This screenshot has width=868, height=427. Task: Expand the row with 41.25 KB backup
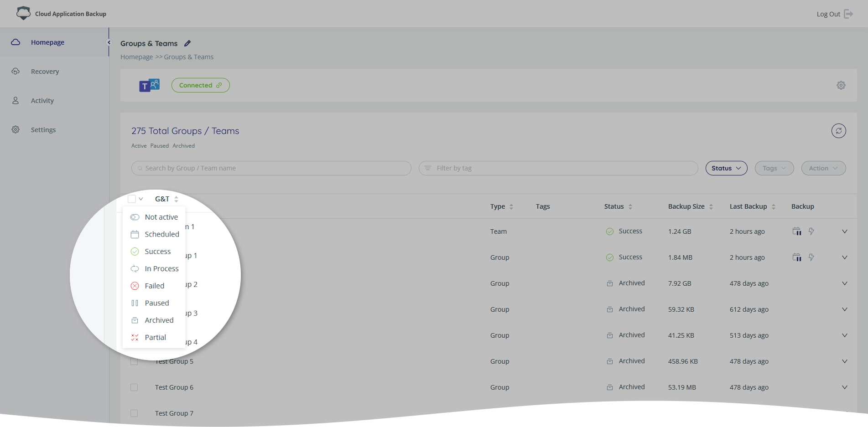[845, 335]
